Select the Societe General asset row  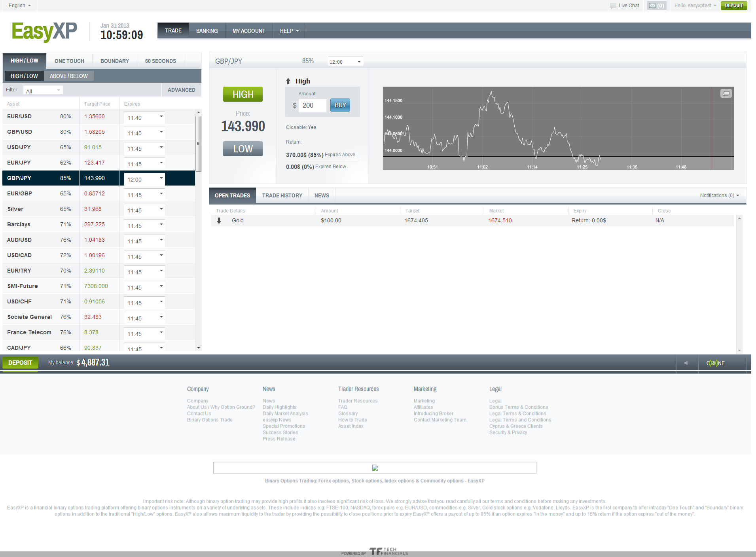[x=99, y=317]
